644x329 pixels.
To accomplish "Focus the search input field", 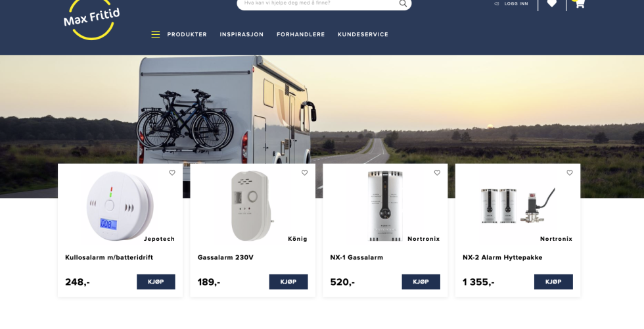I will [318, 3].
